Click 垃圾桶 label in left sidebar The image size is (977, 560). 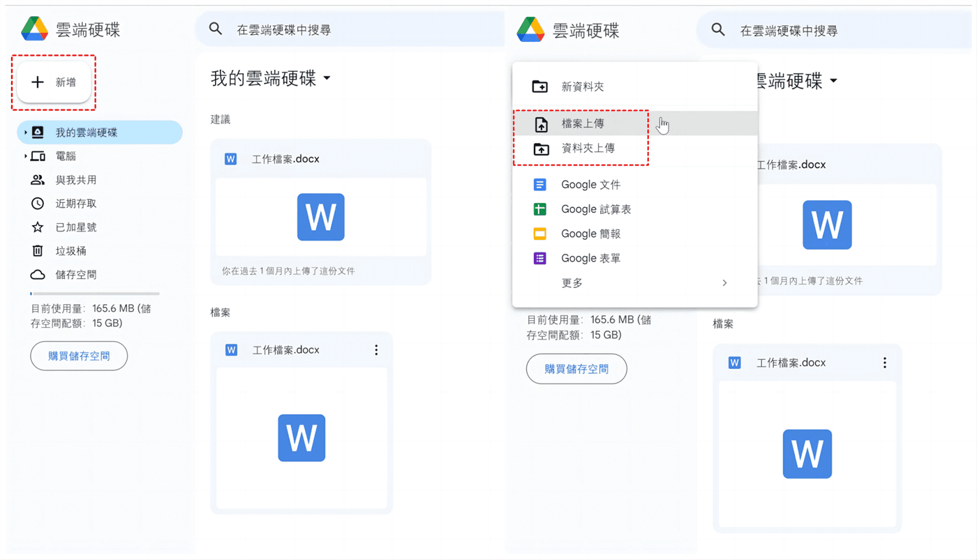[x=71, y=251]
